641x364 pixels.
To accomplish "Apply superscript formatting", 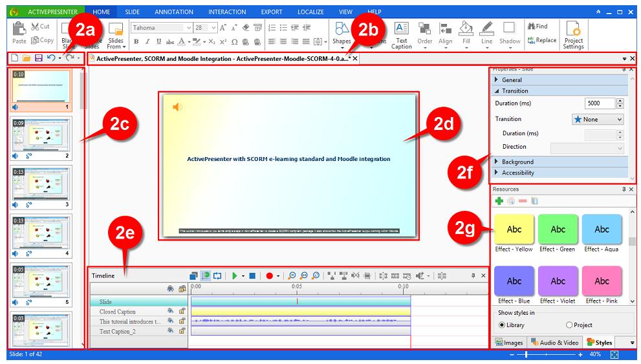I will pos(223,41).
